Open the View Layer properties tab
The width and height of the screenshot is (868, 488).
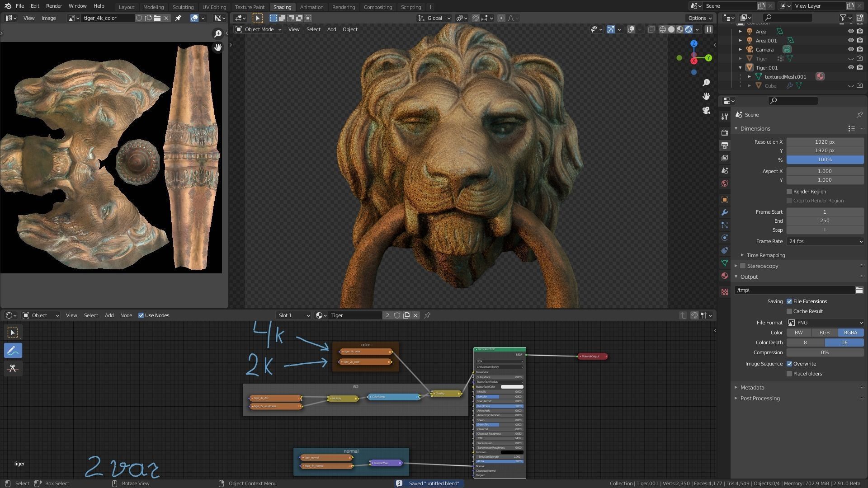pyautogui.click(x=725, y=158)
